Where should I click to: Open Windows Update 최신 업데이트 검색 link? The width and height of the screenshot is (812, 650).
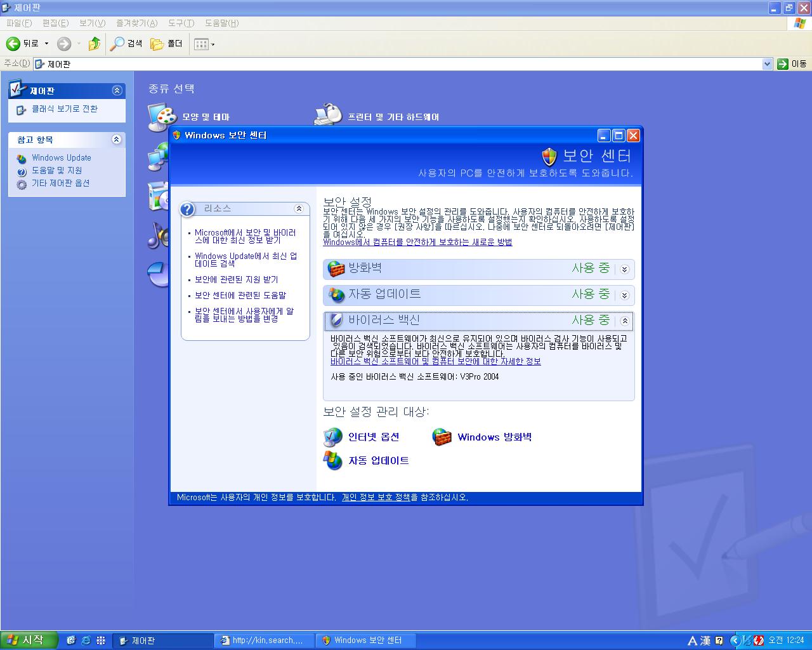(246, 260)
